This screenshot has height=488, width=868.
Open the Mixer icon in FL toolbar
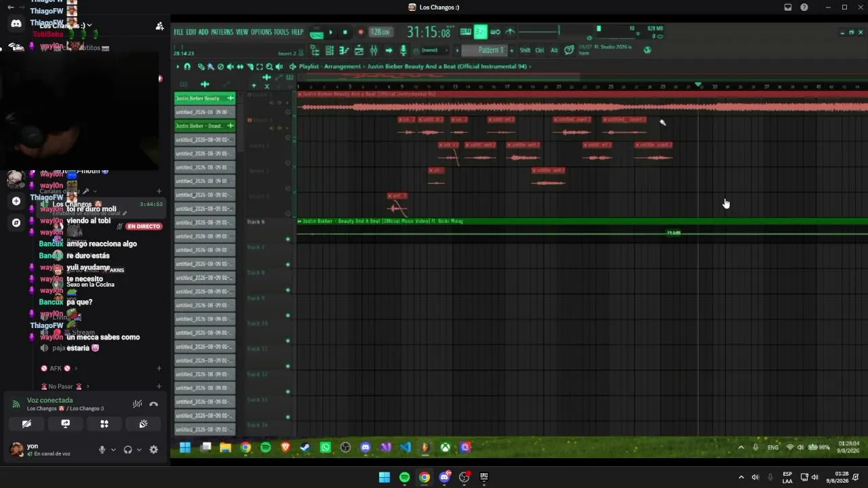[374, 50]
